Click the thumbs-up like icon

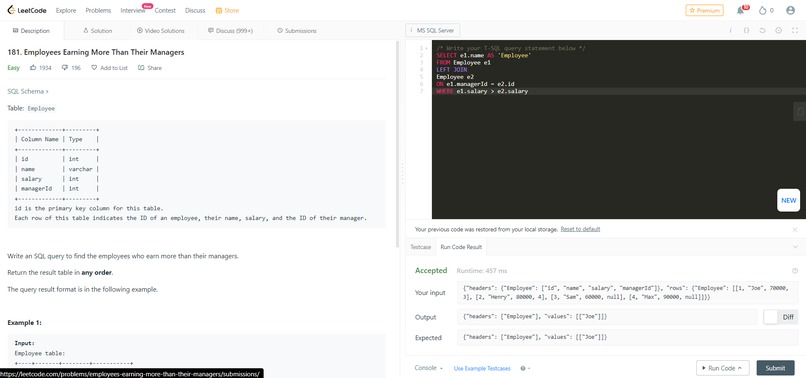click(33, 67)
